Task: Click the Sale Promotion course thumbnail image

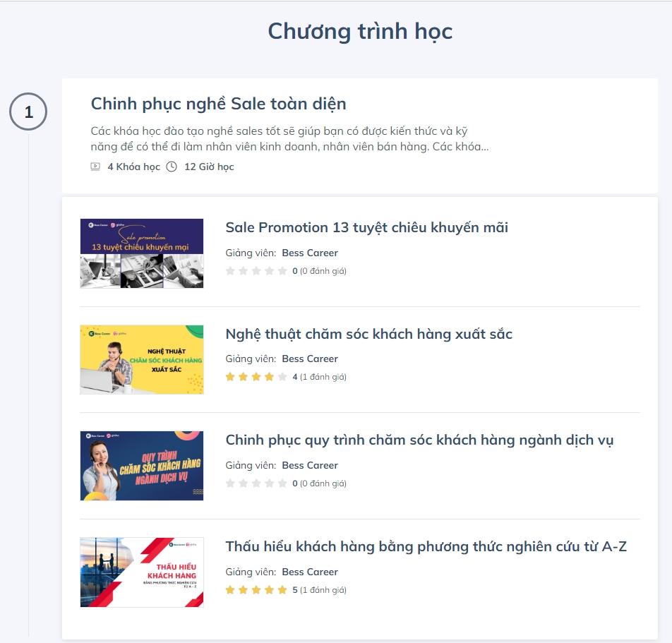Action: point(141,253)
